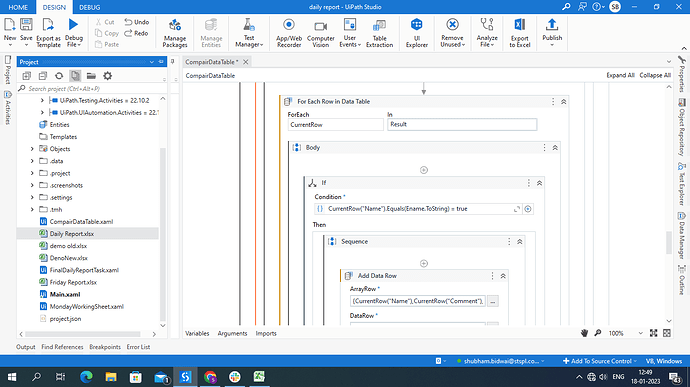This screenshot has width=690, height=387.
Task: Expand the .screenshots folder
Action: tap(32, 185)
